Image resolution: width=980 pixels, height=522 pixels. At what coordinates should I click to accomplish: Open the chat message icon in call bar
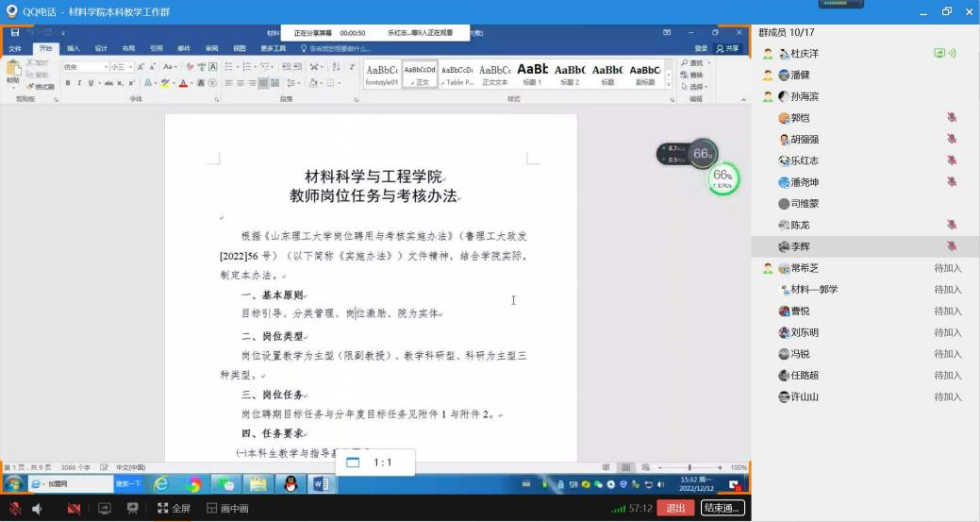(133, 509)
